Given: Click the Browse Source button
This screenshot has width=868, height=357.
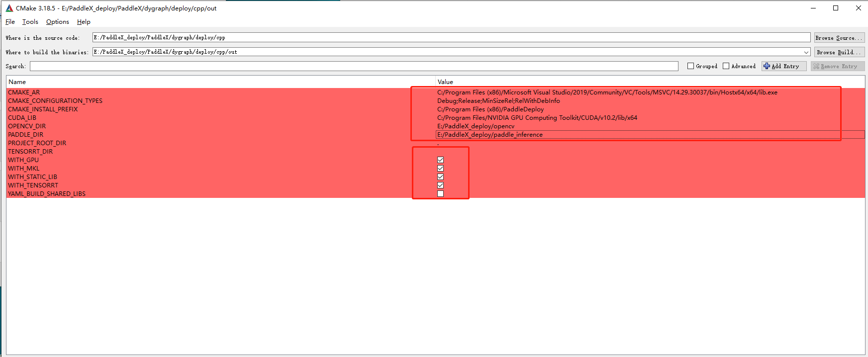Looking at the screenshot, I should [x=839, y=38].
